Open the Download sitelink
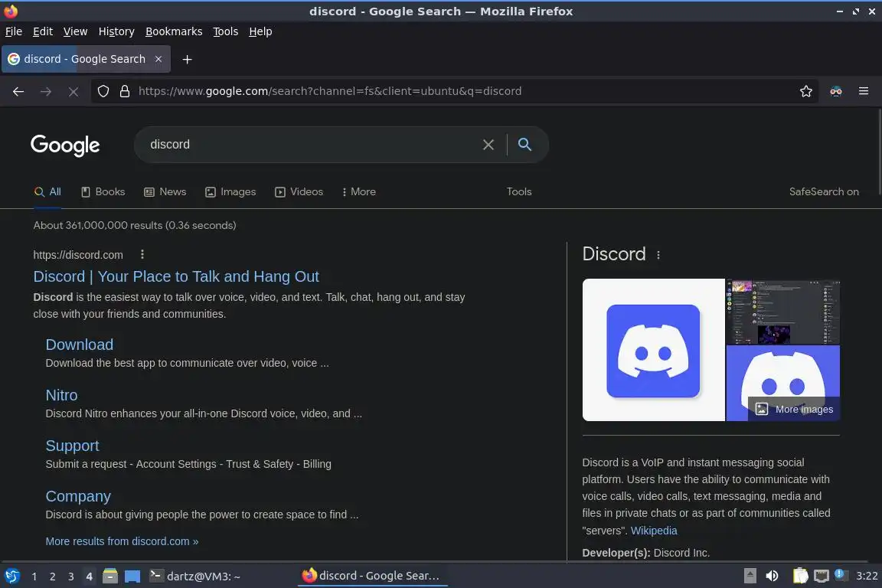882x588 pixels. tap(80, 345)
